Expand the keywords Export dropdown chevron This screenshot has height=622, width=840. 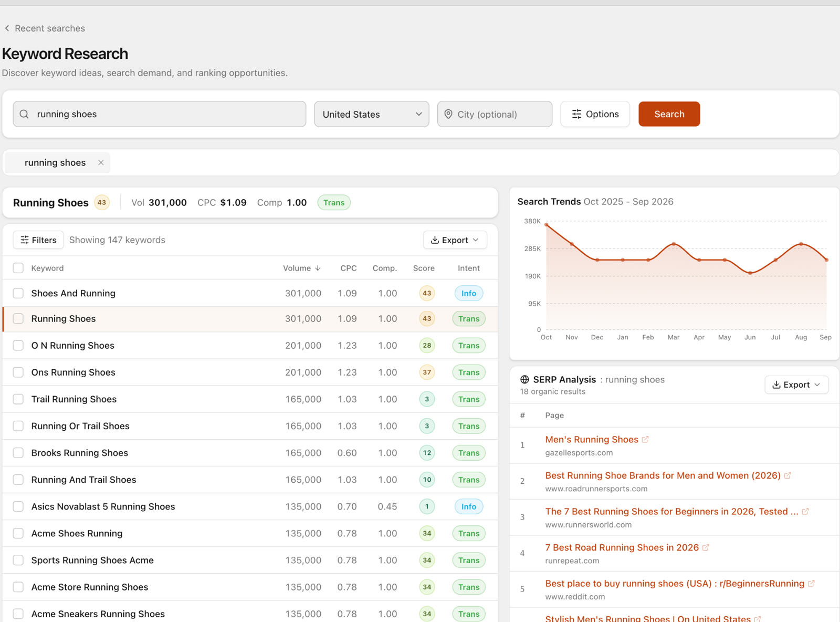click(x=476, y=240)
